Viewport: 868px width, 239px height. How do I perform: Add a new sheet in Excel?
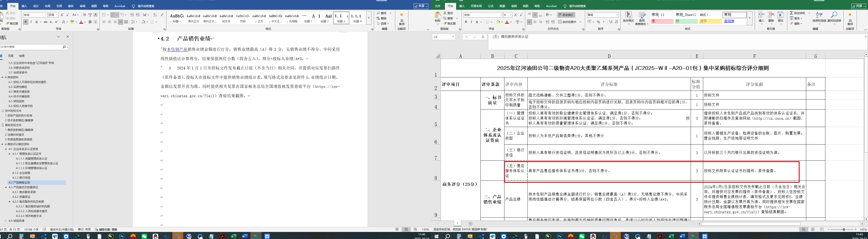[x=470, y=224]
